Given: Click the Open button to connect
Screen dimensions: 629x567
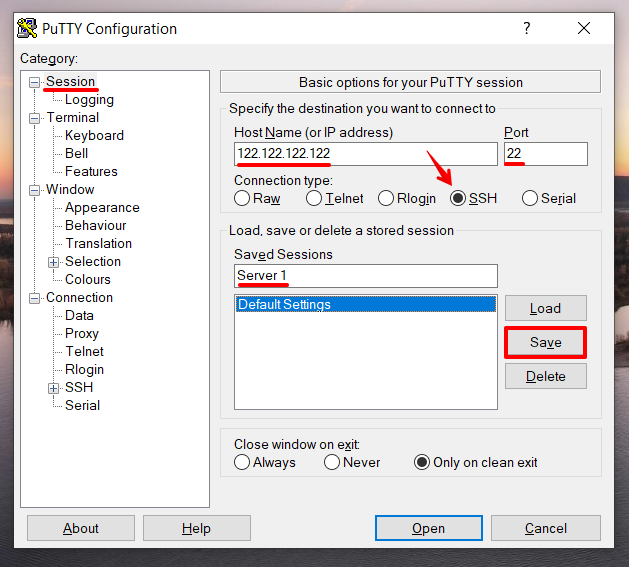Looking at the screenshot, I should [x=428, y=528].
